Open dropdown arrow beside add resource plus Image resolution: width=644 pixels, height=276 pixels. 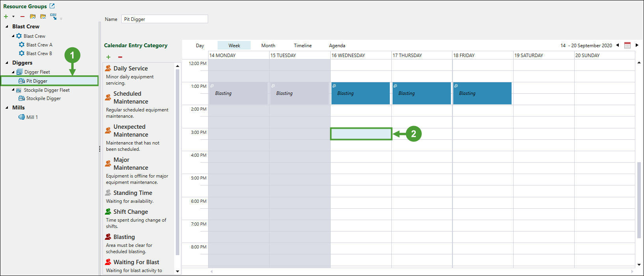point(13,17)
